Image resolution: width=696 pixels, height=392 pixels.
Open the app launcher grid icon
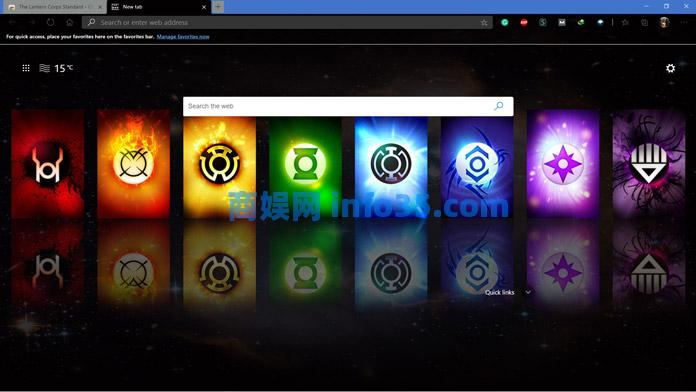point(26,68)
